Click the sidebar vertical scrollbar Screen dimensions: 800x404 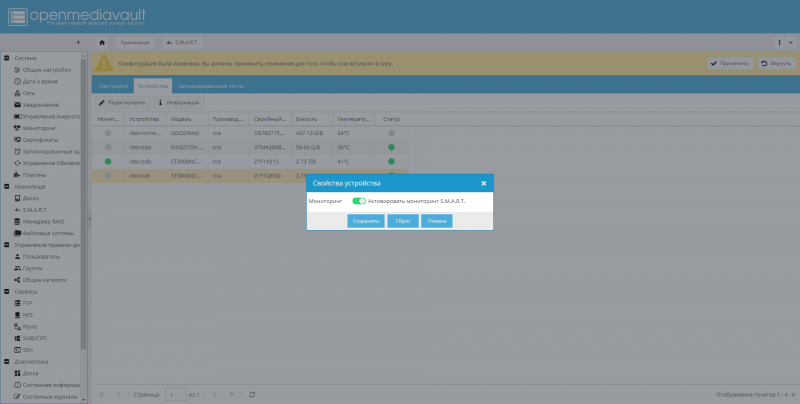[x=84, y=204]
